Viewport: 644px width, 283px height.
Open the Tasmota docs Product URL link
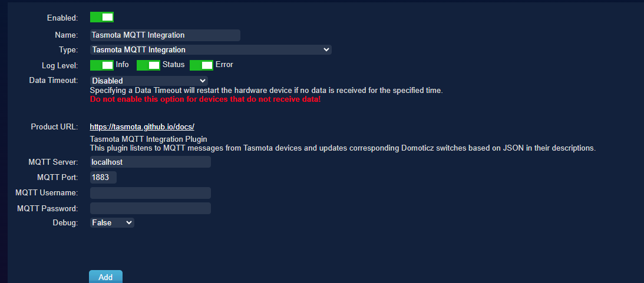pyautogui.click(x=142, y=126)
